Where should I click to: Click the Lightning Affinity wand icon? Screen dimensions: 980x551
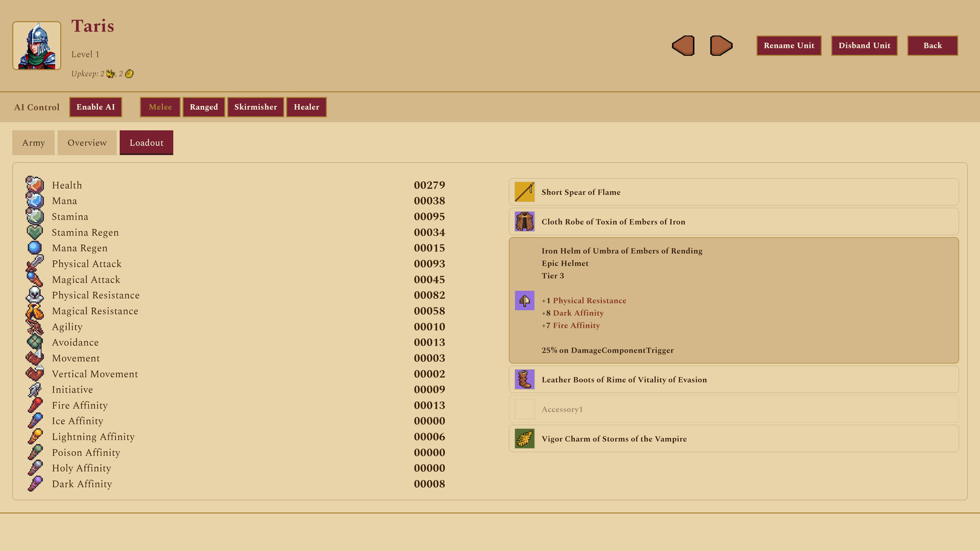click(x=35, y=437)
